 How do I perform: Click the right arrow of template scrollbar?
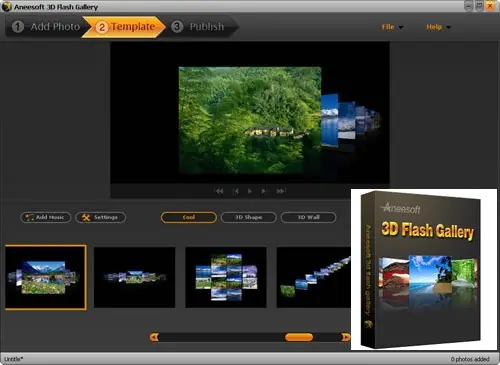(x=346, y=337)
